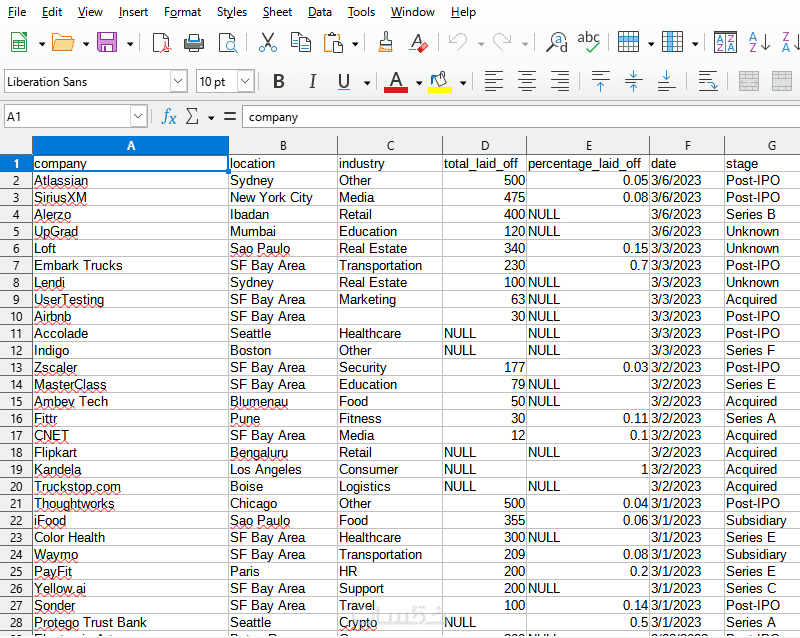Select cell containing Atlassian
This screenshot has height=638, width=800.
coord(130,181)
